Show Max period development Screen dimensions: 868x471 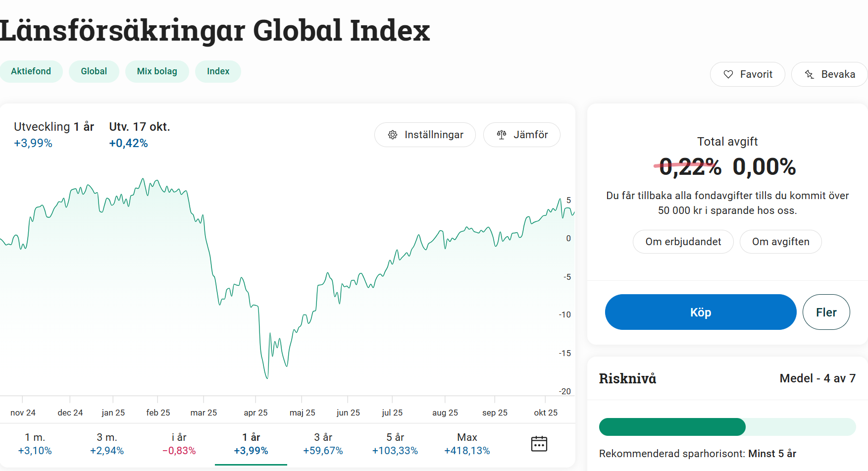(467, 444)
